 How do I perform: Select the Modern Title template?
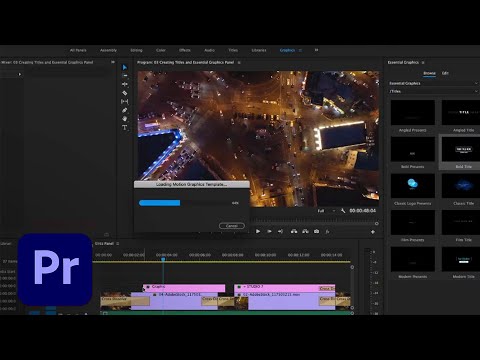coord(461,263)
